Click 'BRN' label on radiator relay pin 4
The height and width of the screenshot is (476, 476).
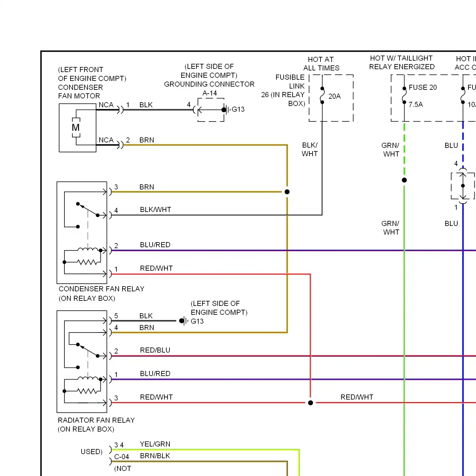pyautogui.click(x=147, y=327)
